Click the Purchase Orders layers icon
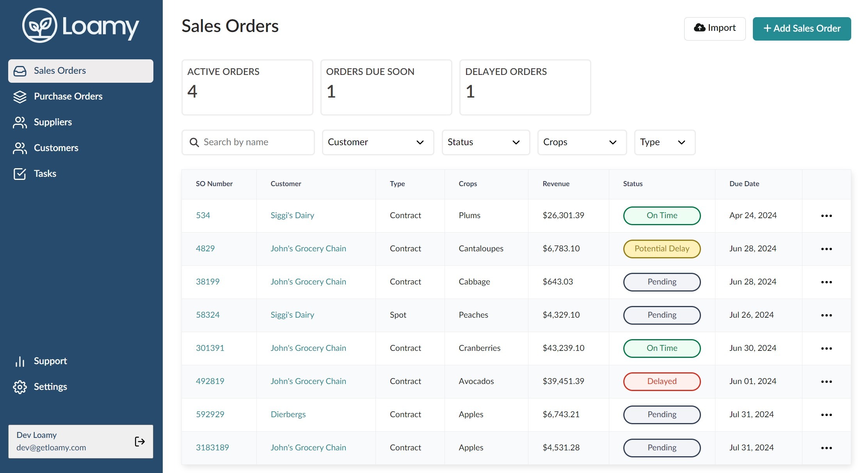 coord(20,96)
